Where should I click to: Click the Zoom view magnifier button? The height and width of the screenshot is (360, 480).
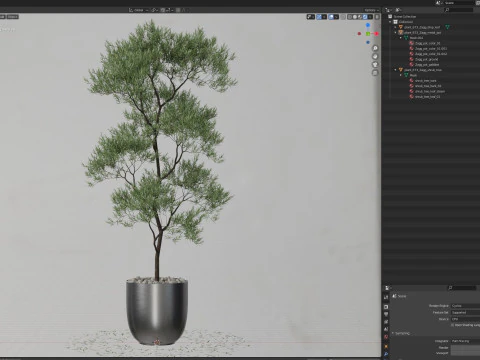click(x=375, y=48)
